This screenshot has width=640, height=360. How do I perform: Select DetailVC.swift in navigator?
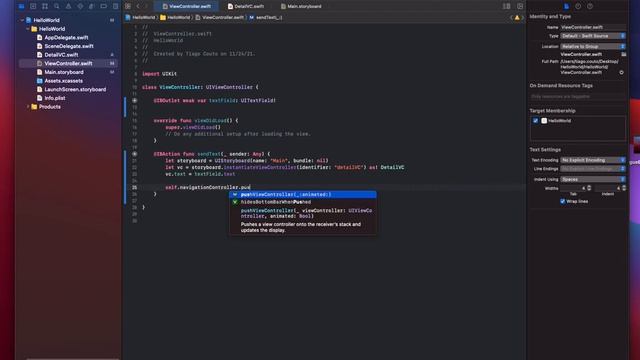[x=61, y=55]
